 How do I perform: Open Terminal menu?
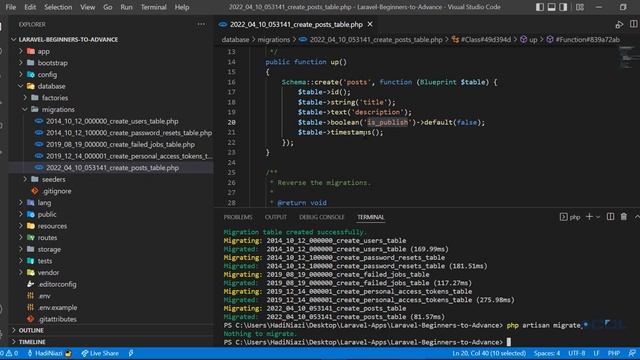pos(153,7)
